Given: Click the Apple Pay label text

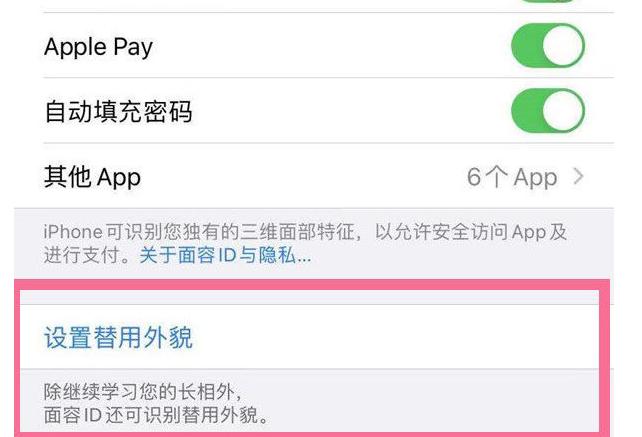Looking at the screenshot, I should tap(98, 47).
